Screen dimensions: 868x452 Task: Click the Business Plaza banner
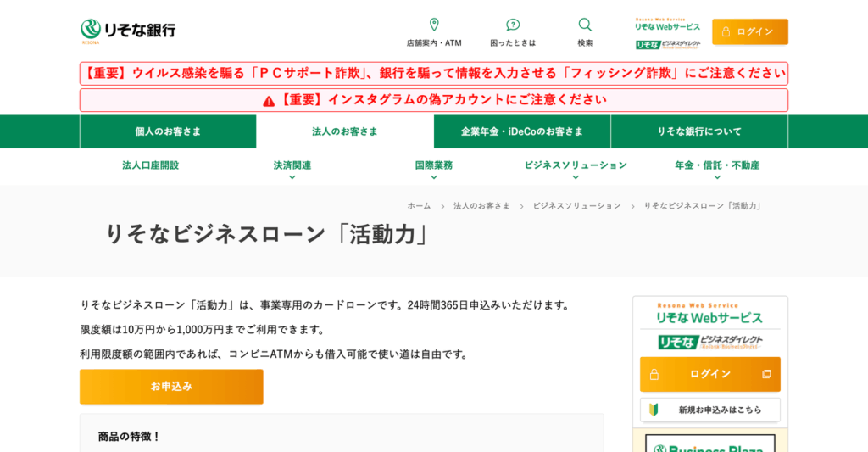[710, 444]
